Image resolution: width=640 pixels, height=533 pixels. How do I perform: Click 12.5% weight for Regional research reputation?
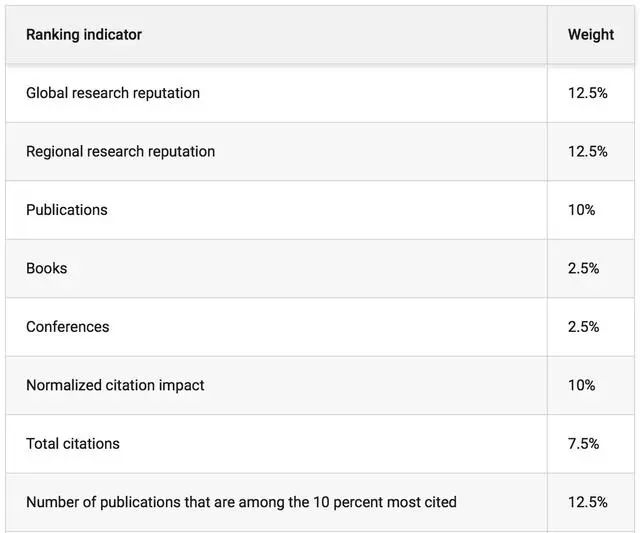(x=587, y=151)
